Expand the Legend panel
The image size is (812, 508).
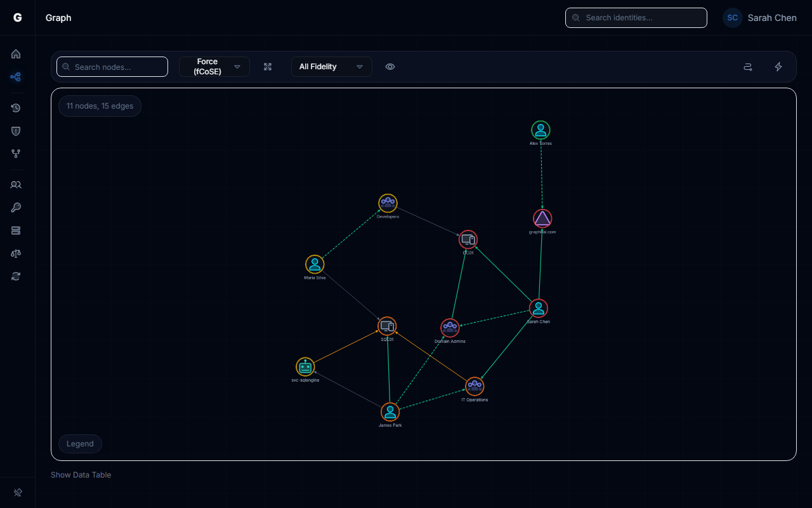coord(80,443)
